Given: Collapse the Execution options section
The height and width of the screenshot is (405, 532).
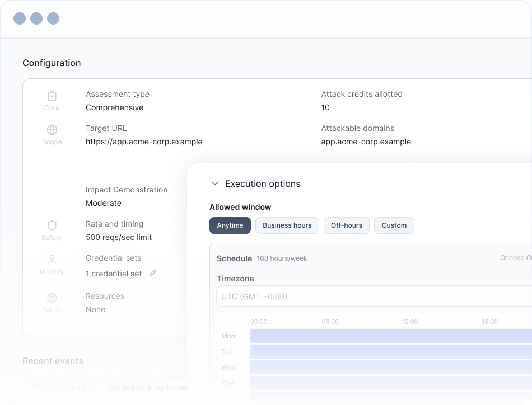Looking at the screenshot, I should 215,183.
